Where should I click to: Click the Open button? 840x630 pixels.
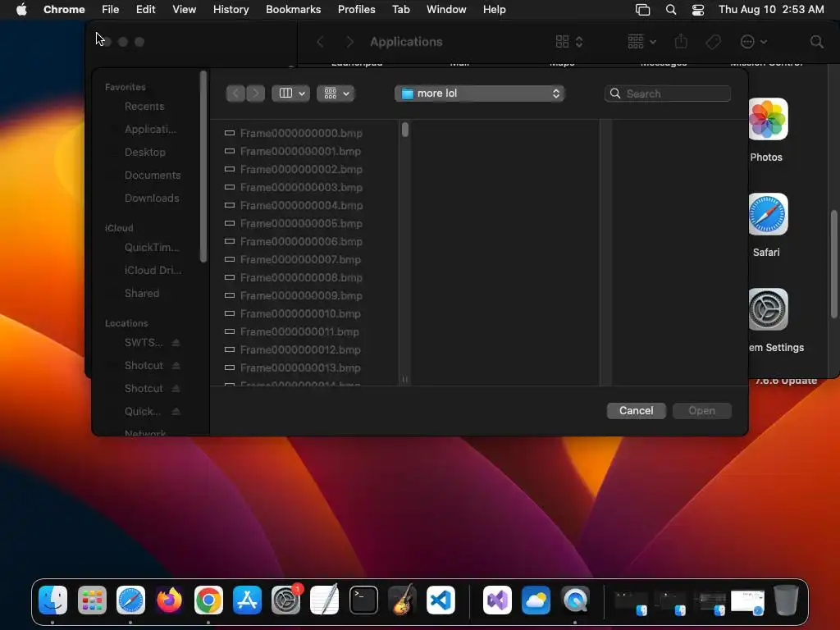702,410
